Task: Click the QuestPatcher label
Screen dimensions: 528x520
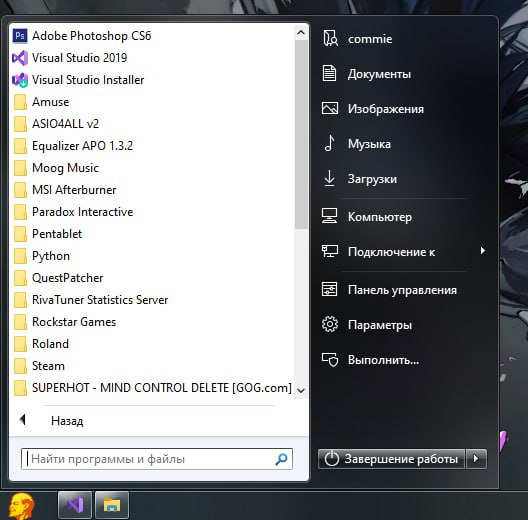Action: (67, 278)
